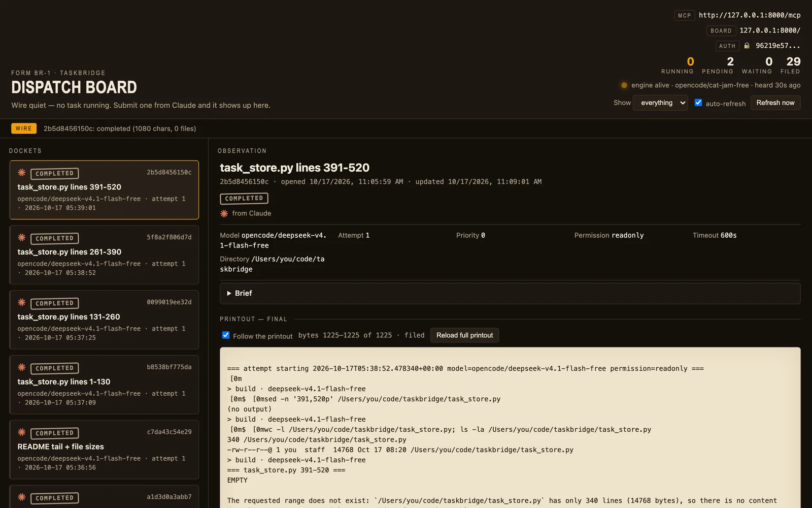Viewport: 812px width, 508px height.
Task: Select docket README tail + file sizes
Action: point(104,450)
